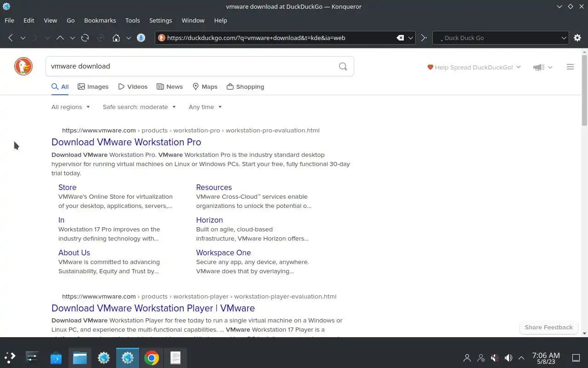Open the clock showing 7:06 AM
Screen dimensions: 588x368
click(546, 358)
